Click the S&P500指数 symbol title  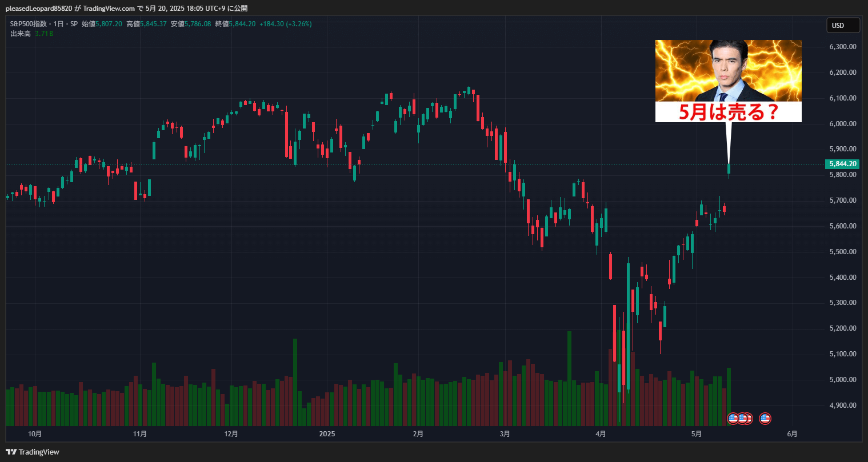(x=29, y=24)
